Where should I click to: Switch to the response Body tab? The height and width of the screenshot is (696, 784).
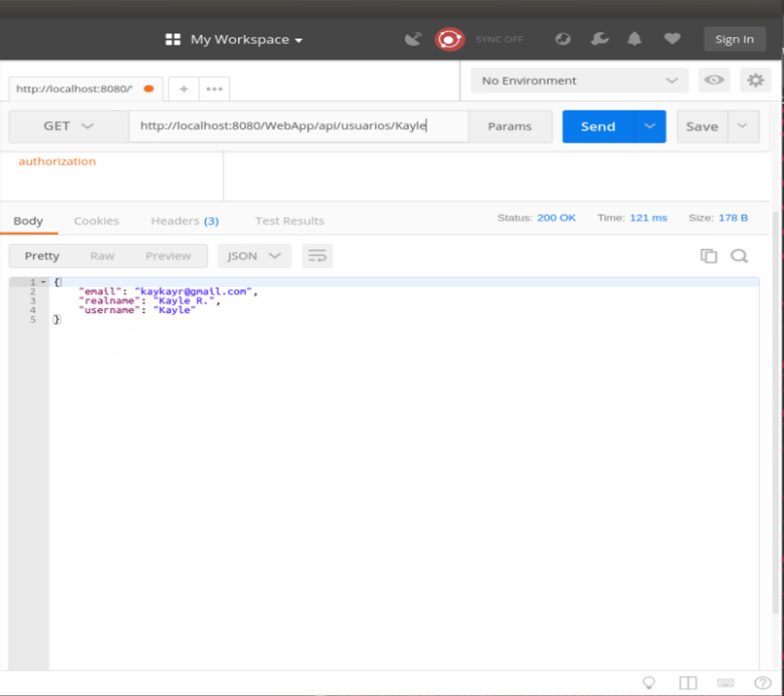pos(28,221)
